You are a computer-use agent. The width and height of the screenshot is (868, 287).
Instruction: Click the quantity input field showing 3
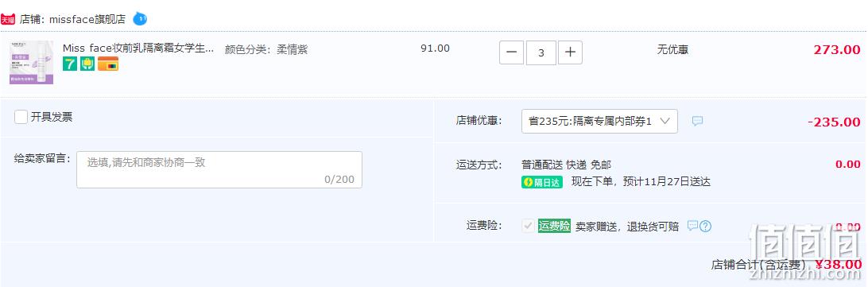(541, 52)
